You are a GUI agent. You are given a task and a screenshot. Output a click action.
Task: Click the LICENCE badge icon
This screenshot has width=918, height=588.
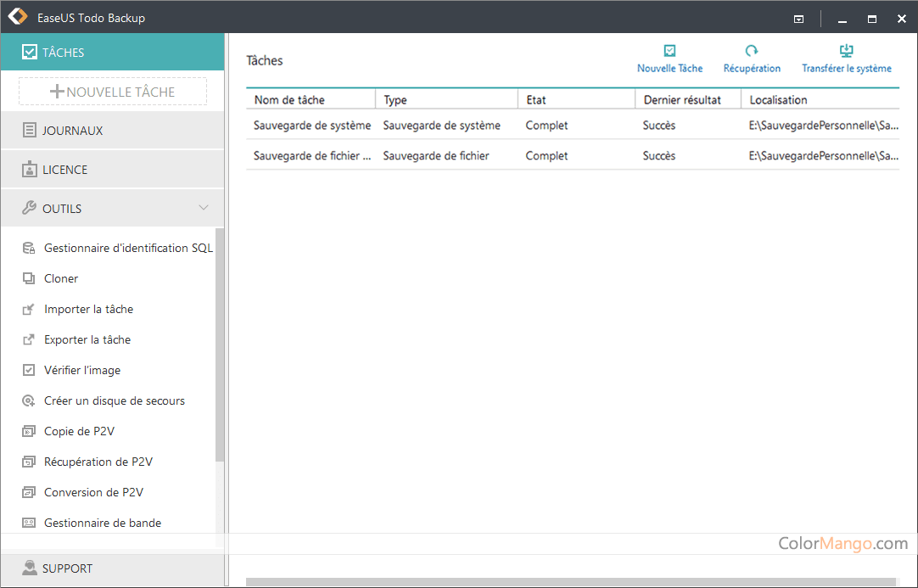point(30,169)
